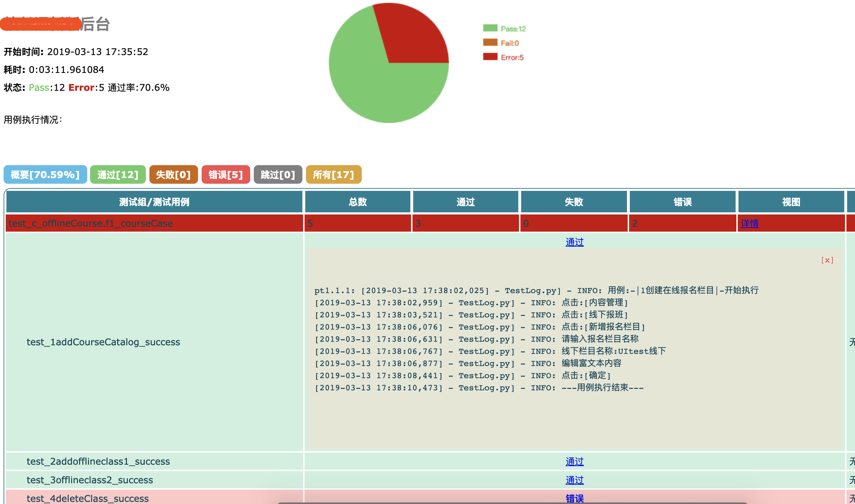Click the test_c_offlineCourse.f1_courseCase group row
This screenshot has height=504, width=855.
(90, 223)
